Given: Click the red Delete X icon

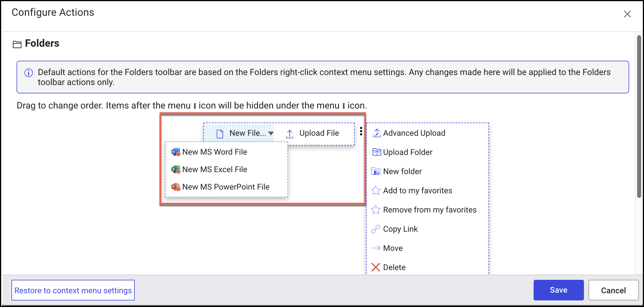Looking at the screenshot, I should (375, 267).
